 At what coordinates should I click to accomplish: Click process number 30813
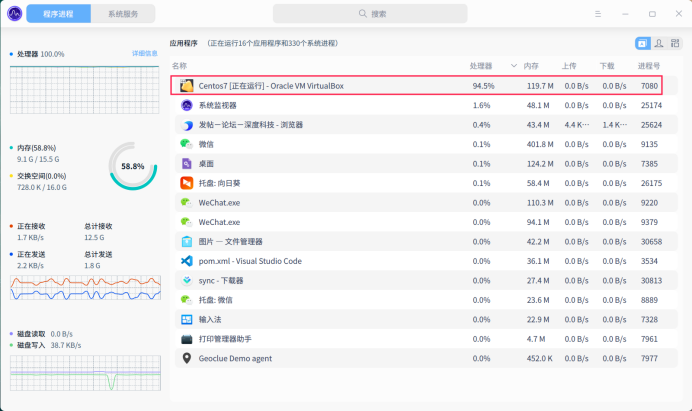click(x=651, y=280)
